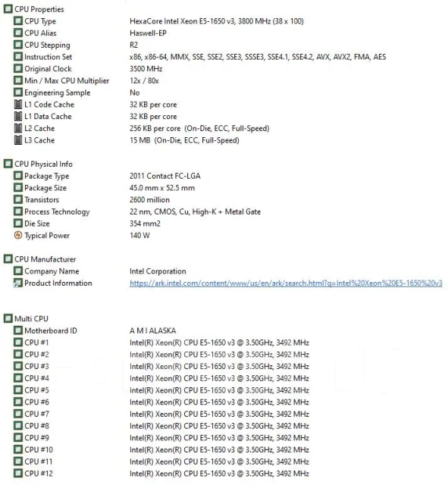Select the 140 W typical power value
Screen dimensions: 448x485
(139, 236)
